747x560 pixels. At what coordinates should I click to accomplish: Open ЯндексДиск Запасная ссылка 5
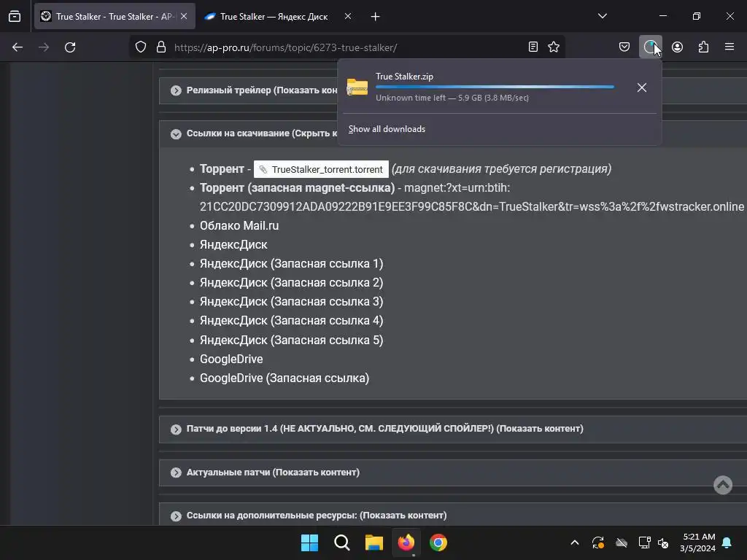[x=292, y=340]
